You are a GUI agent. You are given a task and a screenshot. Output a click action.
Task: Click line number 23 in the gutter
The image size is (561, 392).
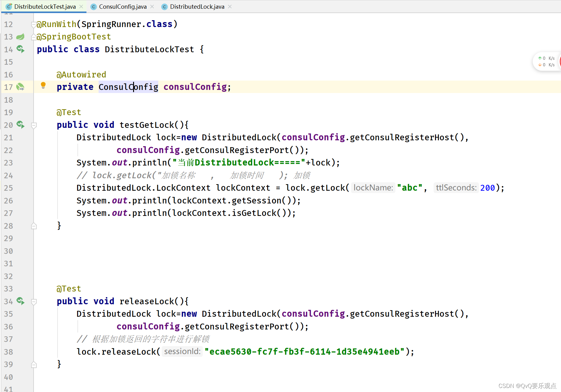pos(8,163)
